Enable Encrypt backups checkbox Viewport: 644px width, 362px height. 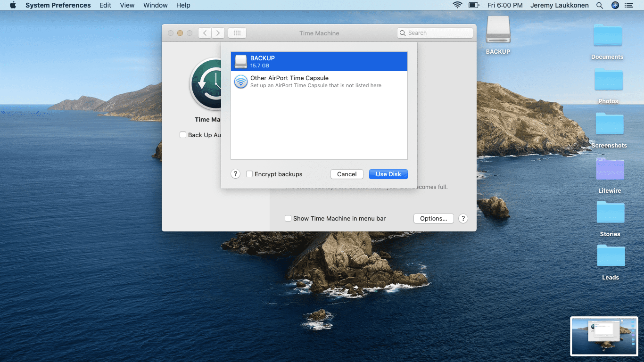tap(249, 174)
